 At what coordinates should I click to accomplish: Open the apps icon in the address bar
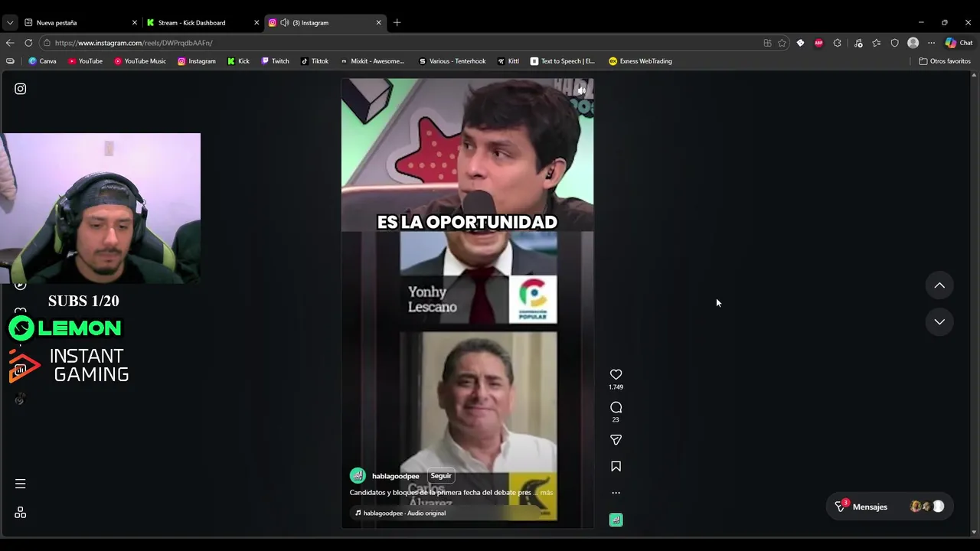(x=767, y=43)
